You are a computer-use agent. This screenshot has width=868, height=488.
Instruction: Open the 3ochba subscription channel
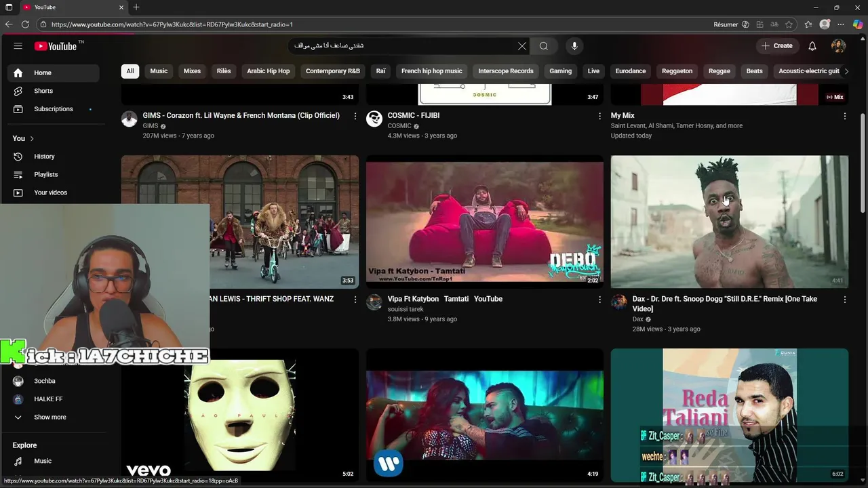coord(53,382)
